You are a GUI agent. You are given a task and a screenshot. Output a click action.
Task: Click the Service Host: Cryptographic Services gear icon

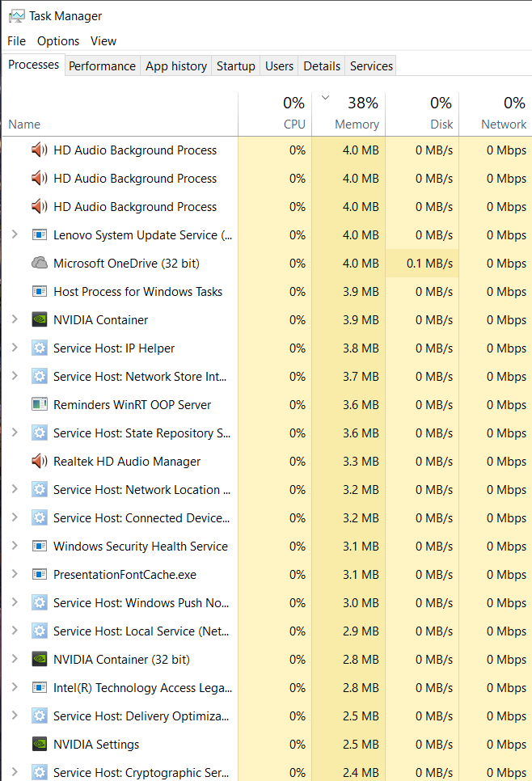tap(40, 773)
